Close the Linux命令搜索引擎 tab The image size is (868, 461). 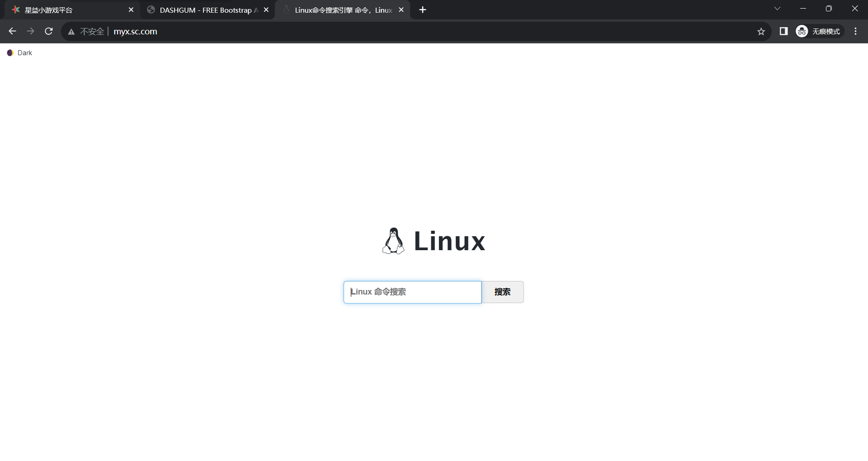coord(401,10)
